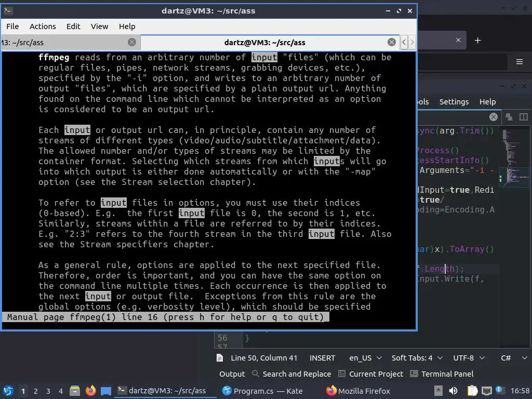The width and height of the screenshot is (532, 399).
Task: Click the 16:58 clock
Action: [x=520, y=391]
